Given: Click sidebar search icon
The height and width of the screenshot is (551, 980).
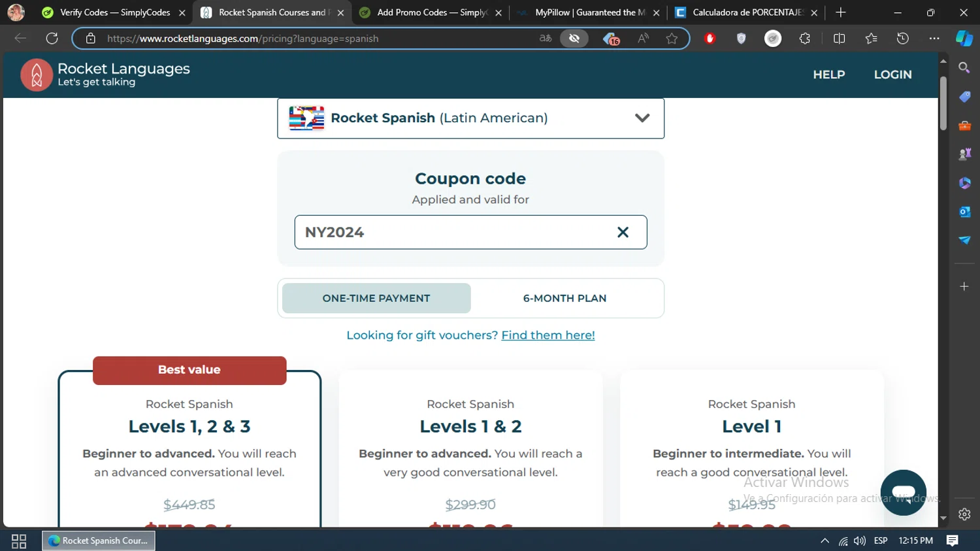Looking at the screenshot, I should (x=964, y=67).
